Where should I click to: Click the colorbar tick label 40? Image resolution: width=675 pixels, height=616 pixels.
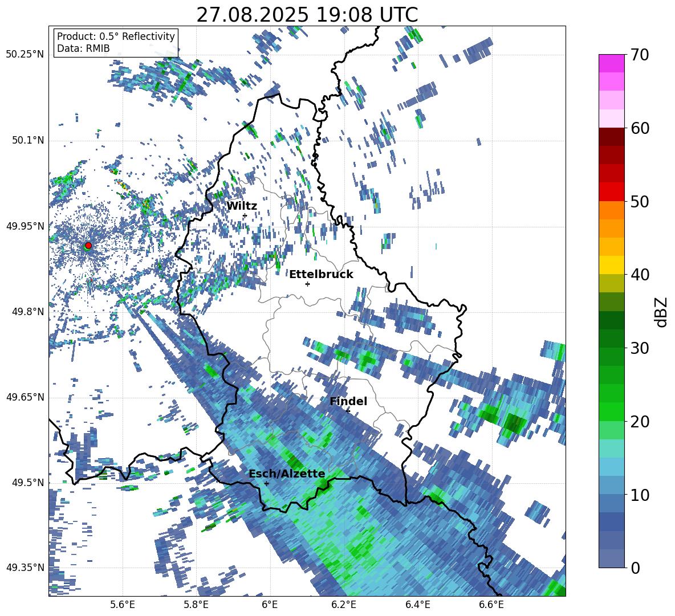(640, 275)
